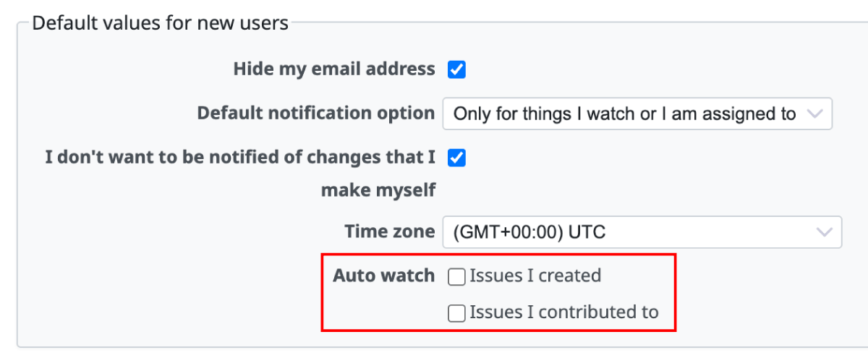
Task: Click the (GMT+00:00) UTC value text
Action: coord(529,232)
